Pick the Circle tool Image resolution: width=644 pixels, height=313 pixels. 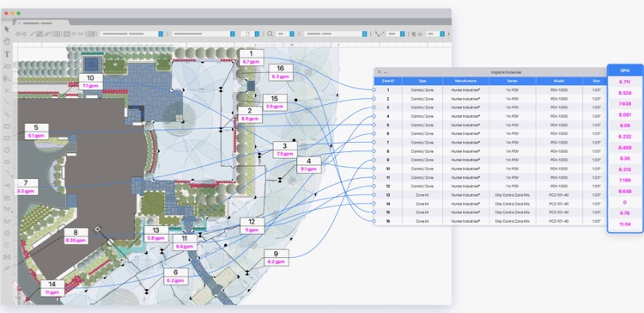[x=7, y=150]
